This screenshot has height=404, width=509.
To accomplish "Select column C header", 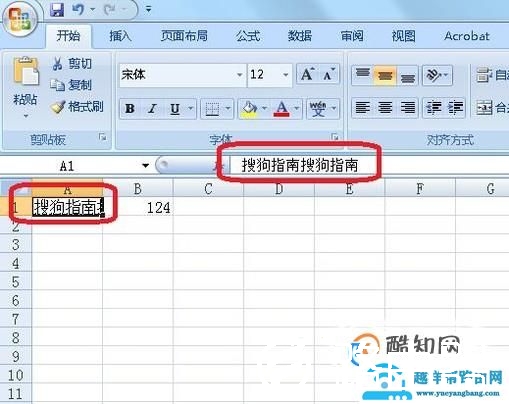I will coord(208,189).
